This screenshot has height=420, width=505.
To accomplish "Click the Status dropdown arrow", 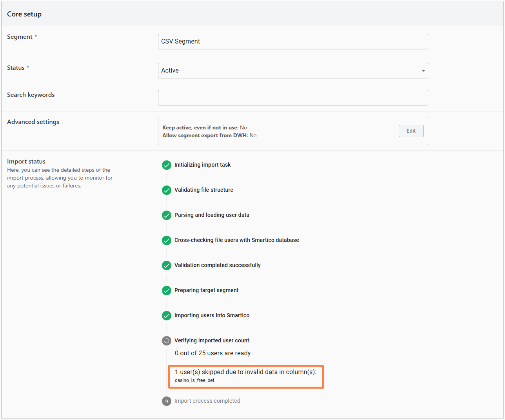I will pyautogui.click(x=423, y=71).
